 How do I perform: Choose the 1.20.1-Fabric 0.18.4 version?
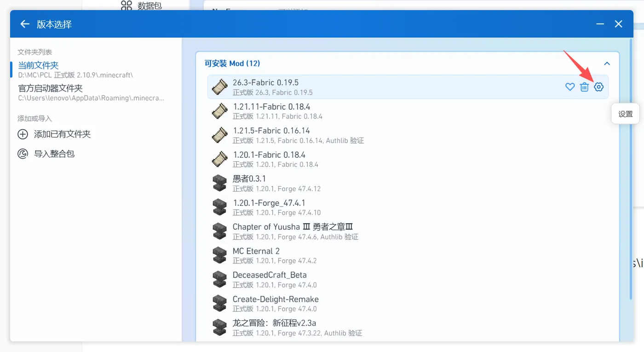(x=408, y=159)
